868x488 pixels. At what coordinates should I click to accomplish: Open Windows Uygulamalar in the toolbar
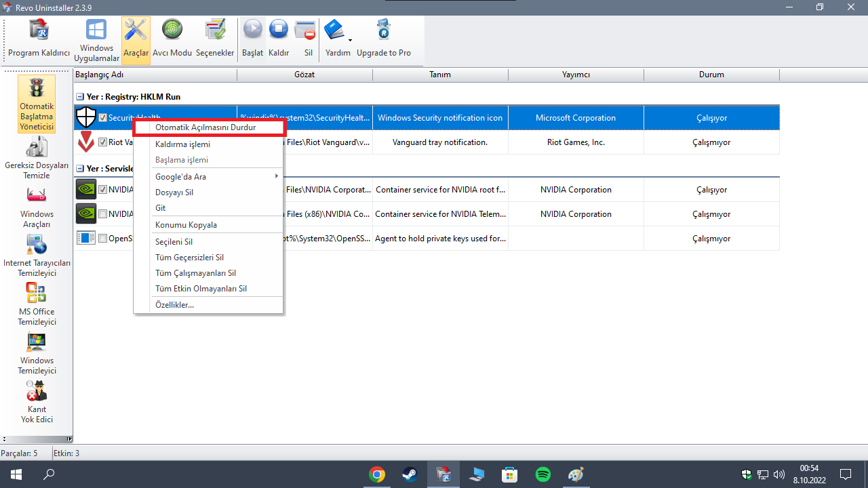tap(96, 40)
